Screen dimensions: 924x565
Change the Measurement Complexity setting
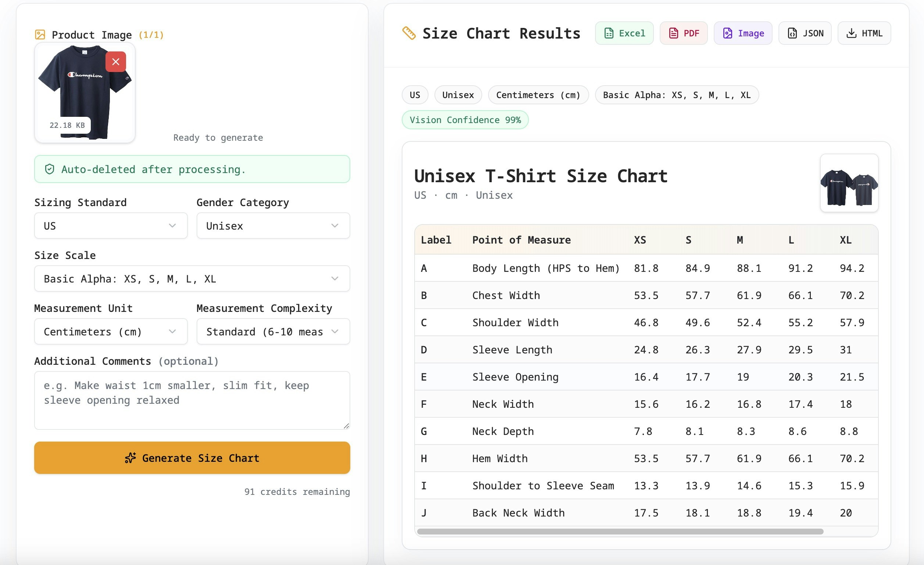(273, 331)
